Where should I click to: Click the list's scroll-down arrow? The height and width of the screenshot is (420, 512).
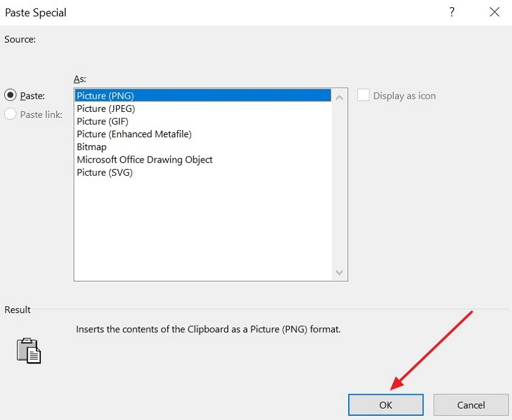(x=339, y=272)
